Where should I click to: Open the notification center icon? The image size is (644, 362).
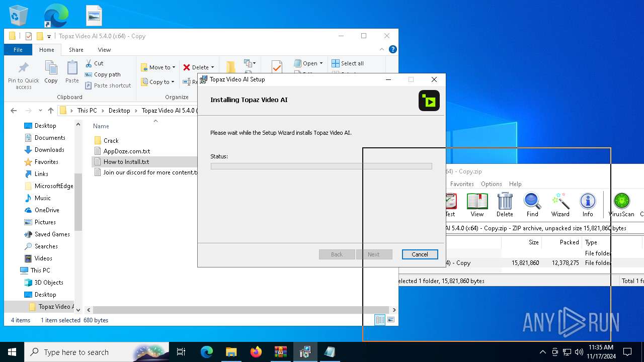tap(627, 352)
